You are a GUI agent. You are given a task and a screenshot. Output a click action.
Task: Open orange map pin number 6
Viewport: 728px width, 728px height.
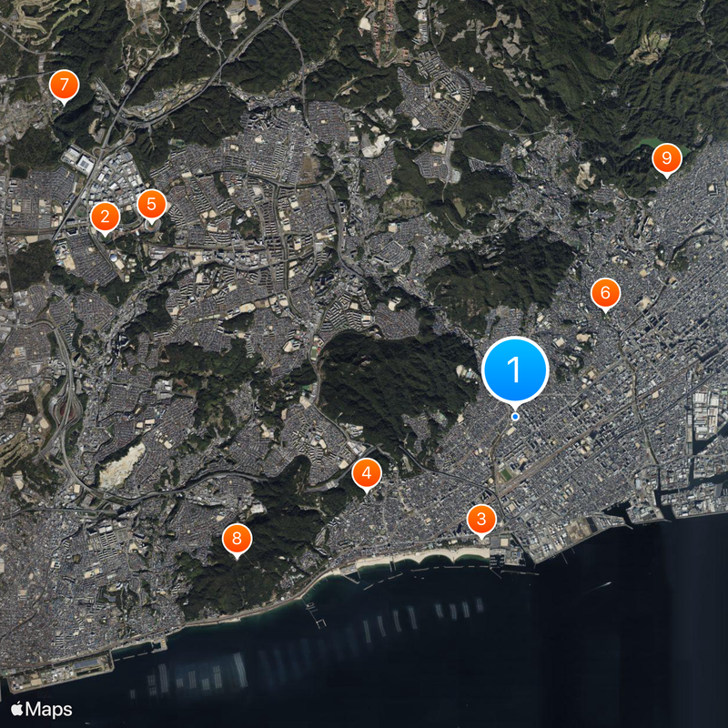(605, 293)
